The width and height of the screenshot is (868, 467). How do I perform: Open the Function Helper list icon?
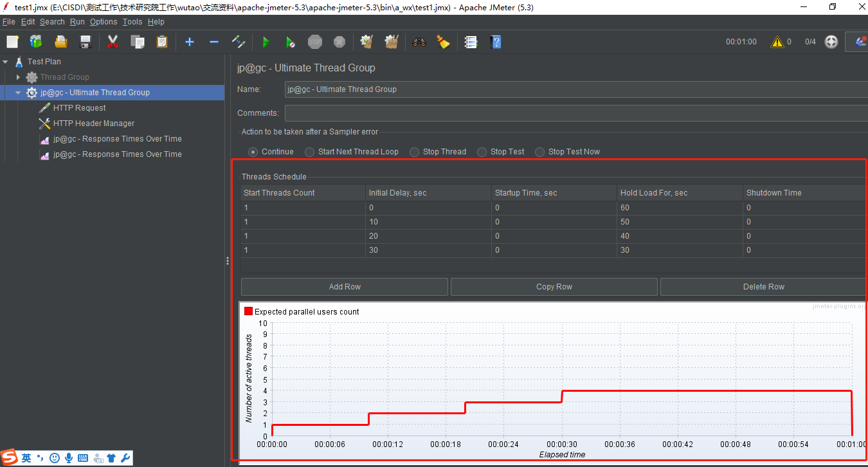(x=471, y=42)
